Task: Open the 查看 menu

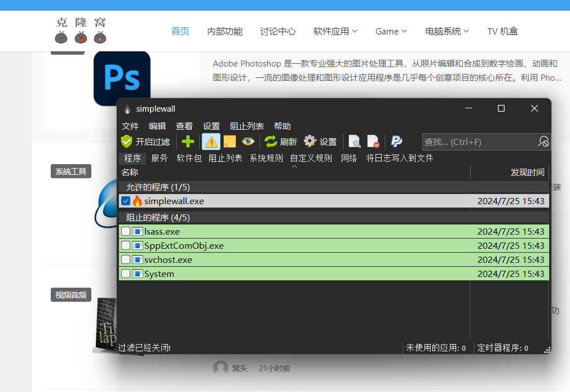Action: point(184,126)
